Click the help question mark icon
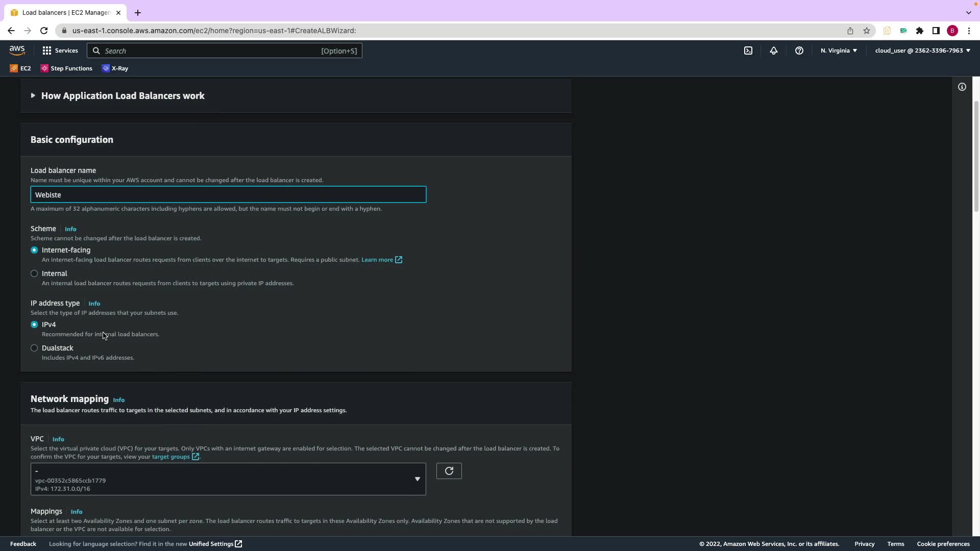 pyautogui.click(x=799, y=51)
